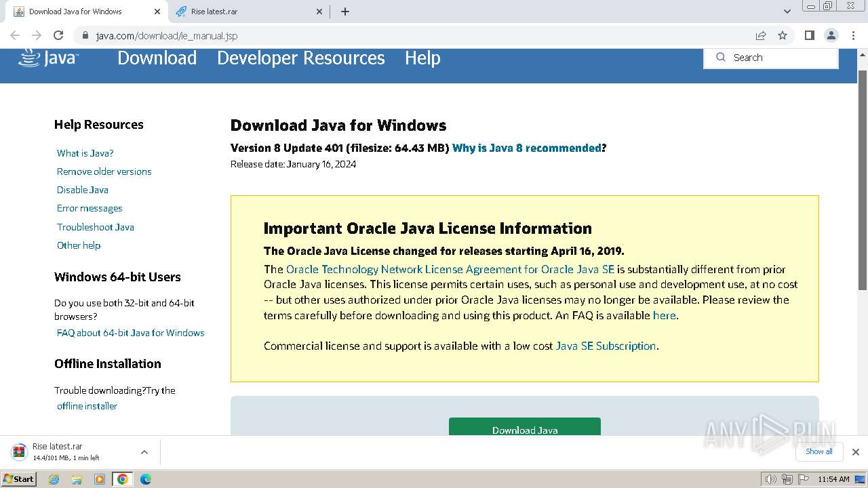
Task: Click the Java logo
Action: click(x=48, y=58)
